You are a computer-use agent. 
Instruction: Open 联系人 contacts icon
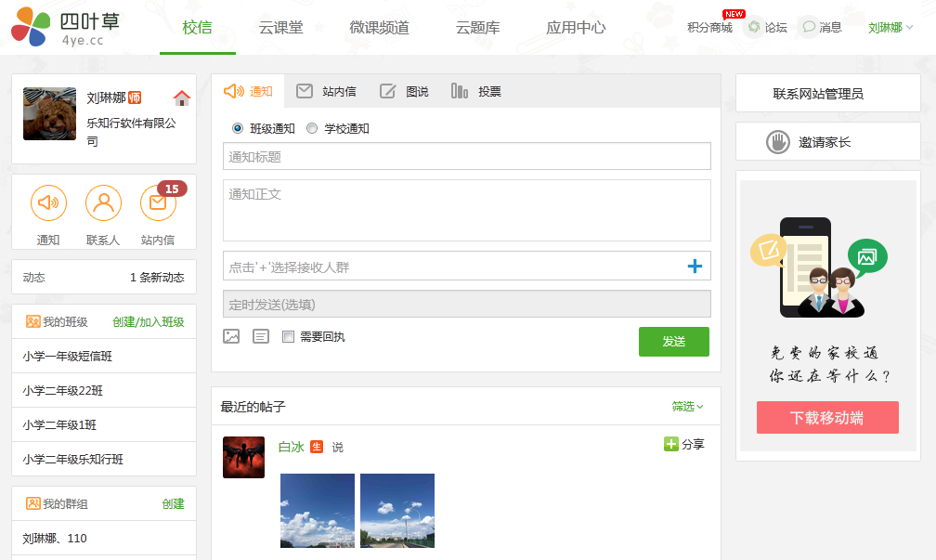click(103, 203)
